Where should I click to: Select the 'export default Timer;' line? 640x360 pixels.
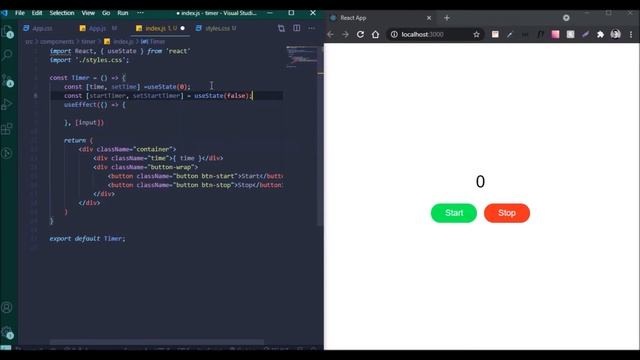click(x=87, y=238)
